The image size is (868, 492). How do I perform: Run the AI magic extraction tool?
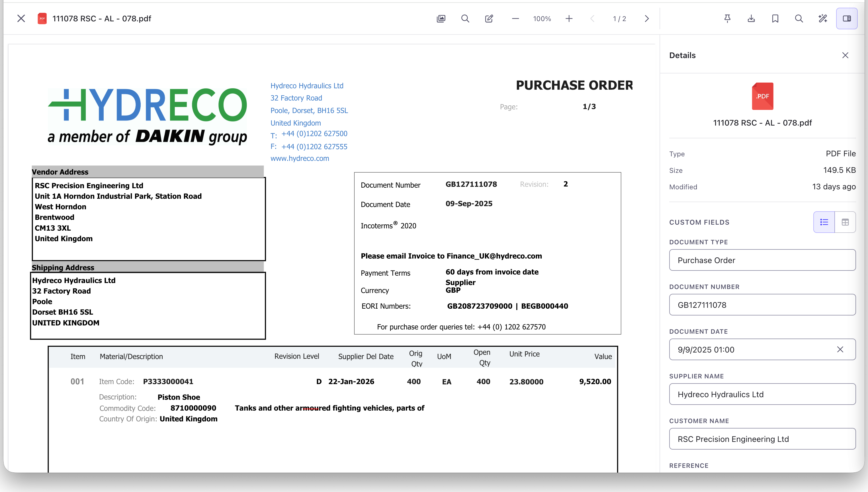(x=823, y=19)
